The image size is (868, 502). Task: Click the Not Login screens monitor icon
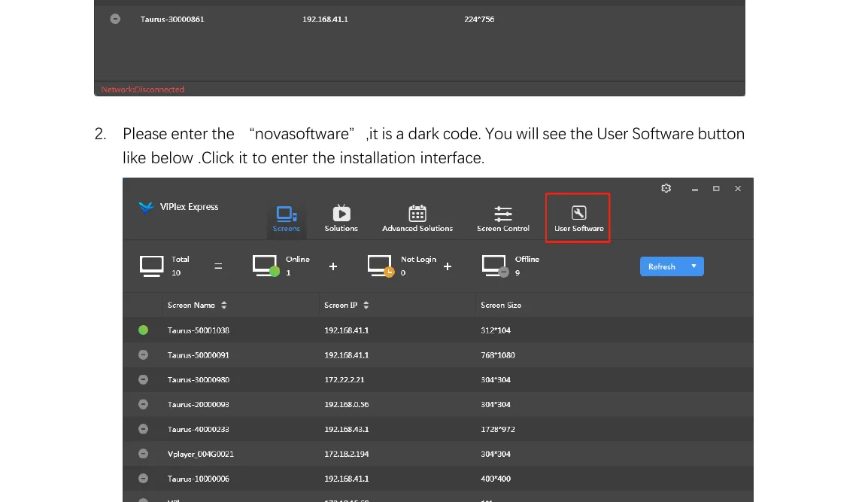pos(381,266)
